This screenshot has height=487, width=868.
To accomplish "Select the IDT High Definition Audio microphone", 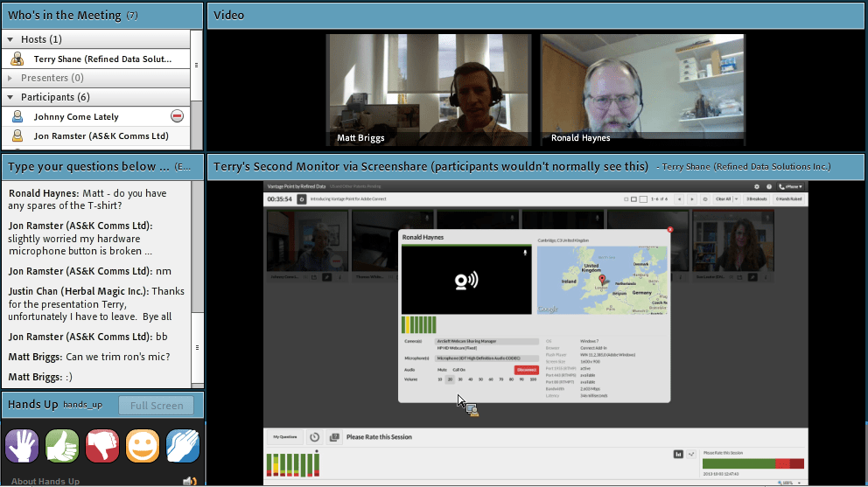I will click(x=486, y=358).
